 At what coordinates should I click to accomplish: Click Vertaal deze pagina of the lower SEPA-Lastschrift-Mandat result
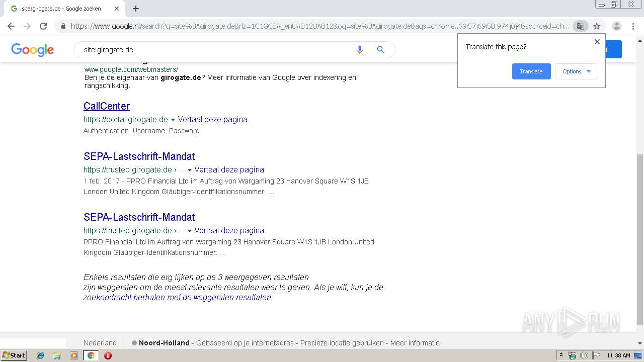point(229,231)
